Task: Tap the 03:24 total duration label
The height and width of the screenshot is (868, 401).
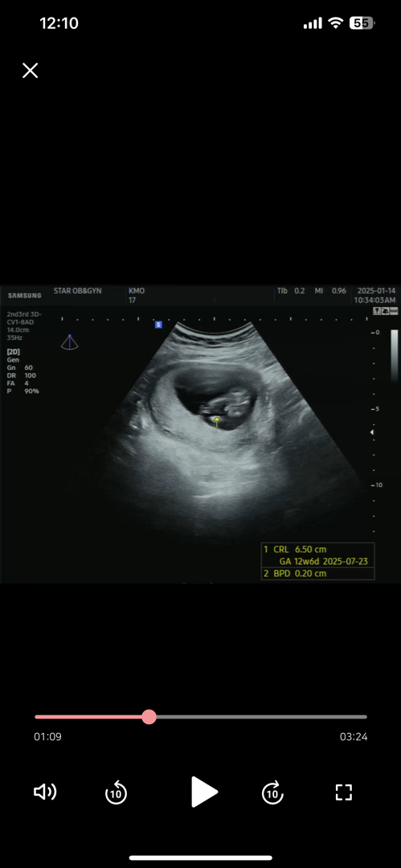Action: pos(354,737)
